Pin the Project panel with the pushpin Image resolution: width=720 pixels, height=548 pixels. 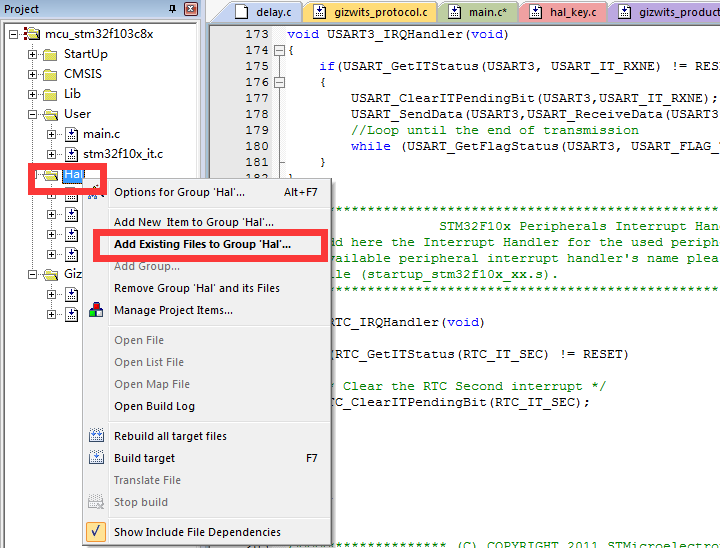coord(172,9)
